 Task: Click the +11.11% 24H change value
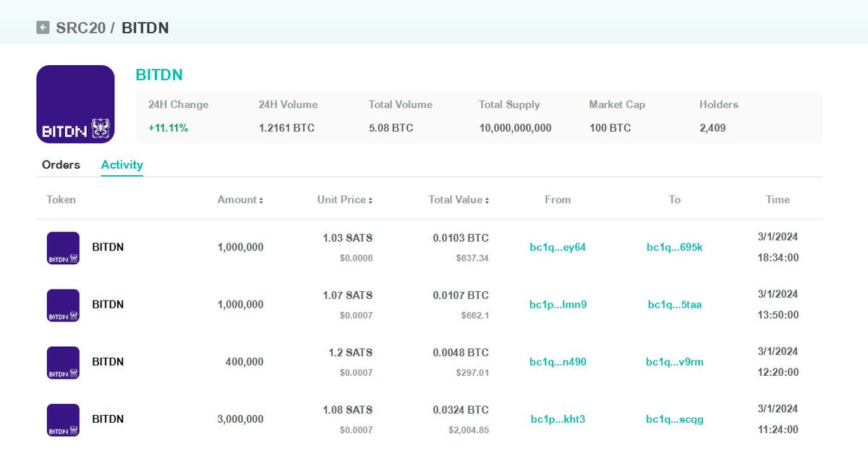click(168, 128)
